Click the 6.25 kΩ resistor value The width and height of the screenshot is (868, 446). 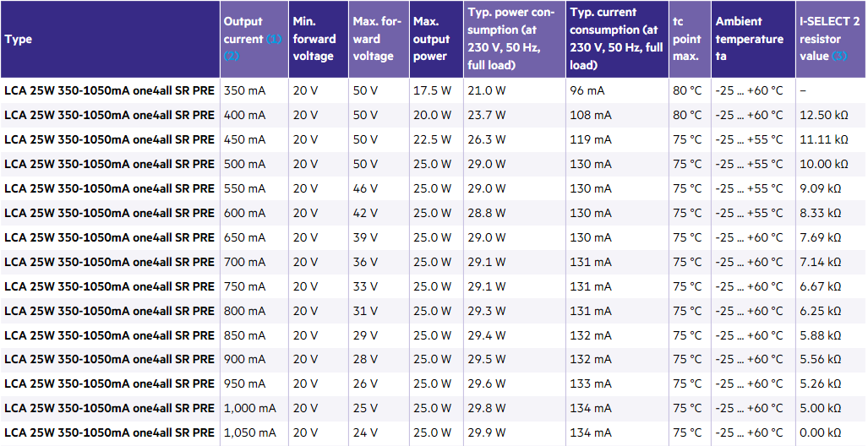tap(821, 311)
